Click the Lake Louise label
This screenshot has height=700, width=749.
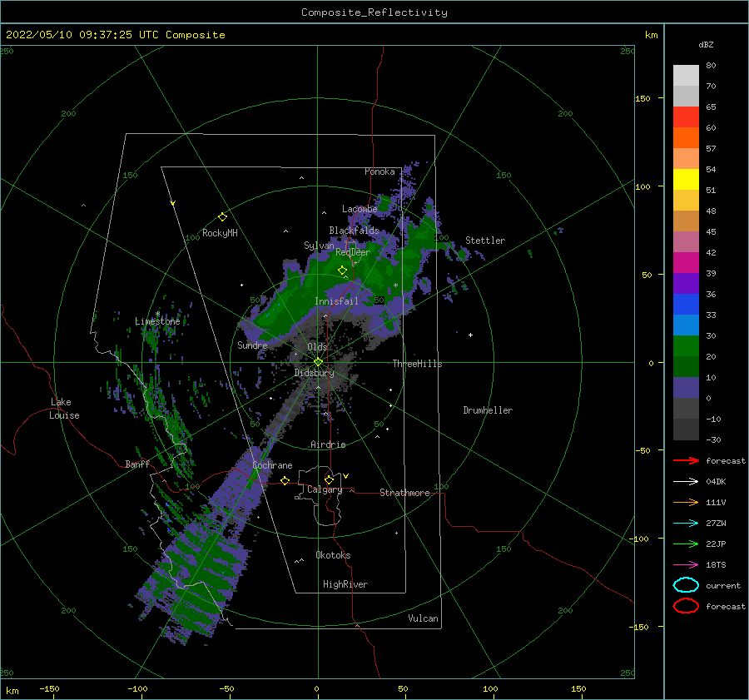[x=64, y=409]
